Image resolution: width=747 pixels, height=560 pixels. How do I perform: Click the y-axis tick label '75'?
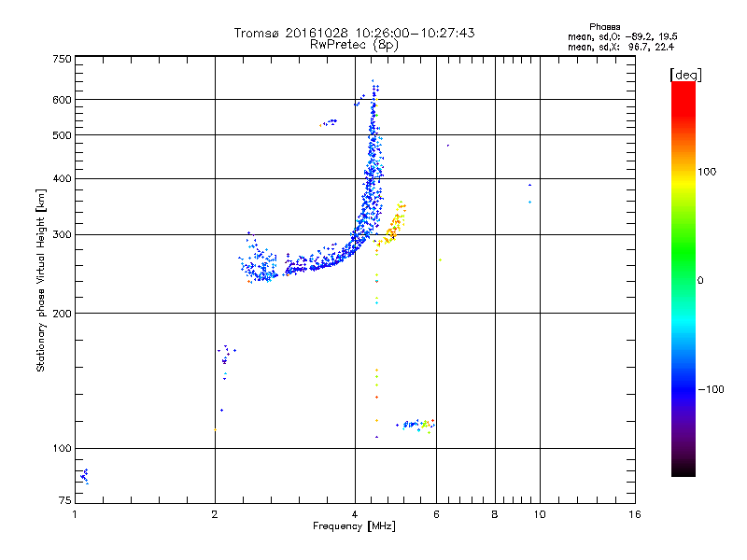coord(65,500)
